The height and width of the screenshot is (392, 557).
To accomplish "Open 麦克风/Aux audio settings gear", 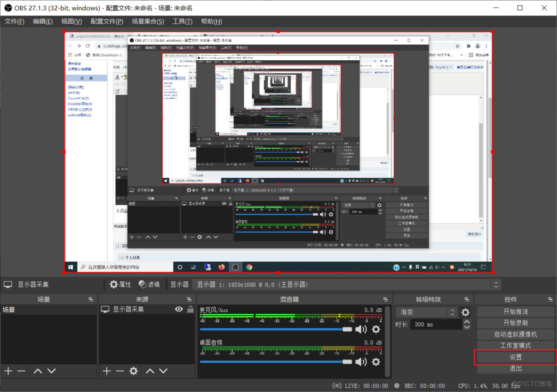I will pos(376,329).
